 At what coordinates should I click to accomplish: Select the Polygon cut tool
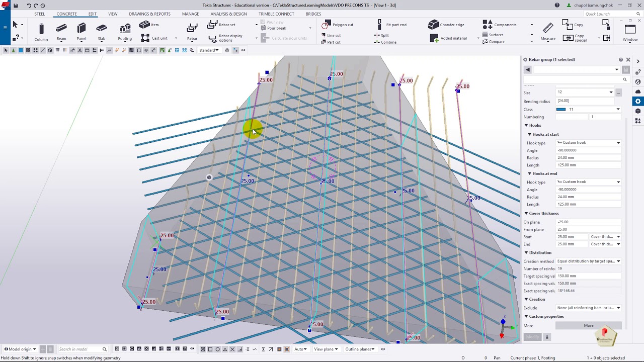coord(338,25)
